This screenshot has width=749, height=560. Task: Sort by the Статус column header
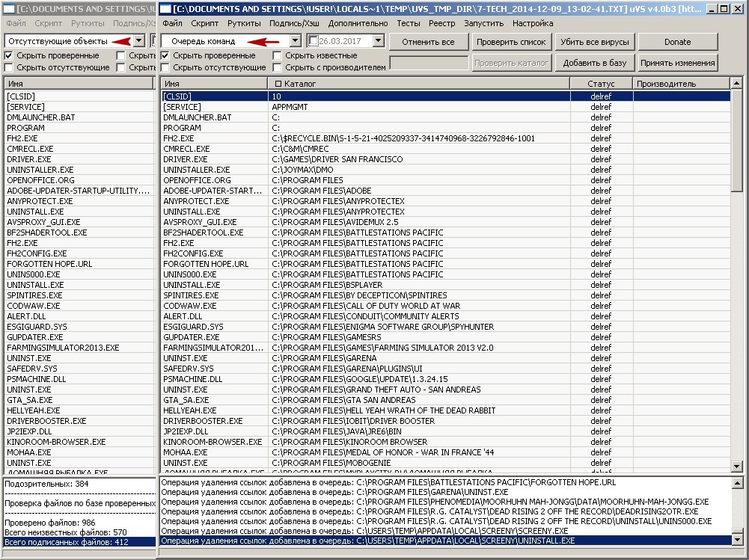pos(601,84)
